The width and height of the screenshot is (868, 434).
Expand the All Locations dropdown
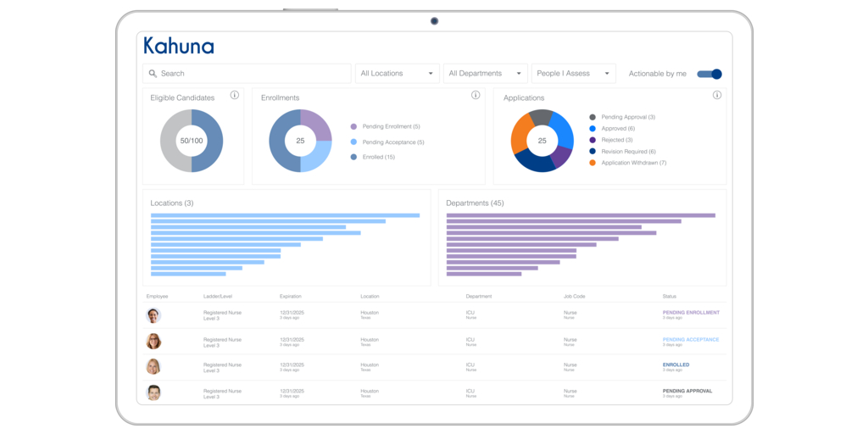397,74
